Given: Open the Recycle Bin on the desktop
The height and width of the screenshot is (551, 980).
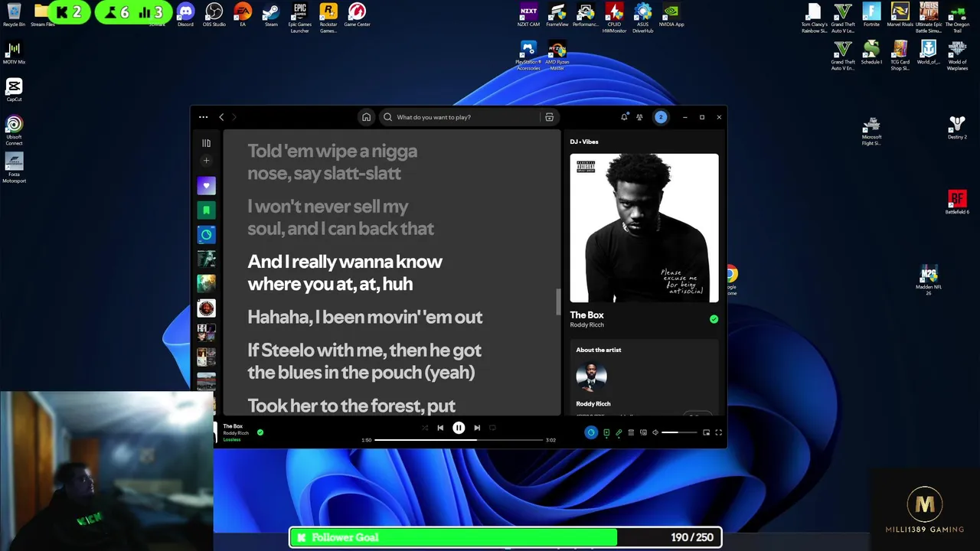Looking at the screenshot, I should (x=14, y=15).
